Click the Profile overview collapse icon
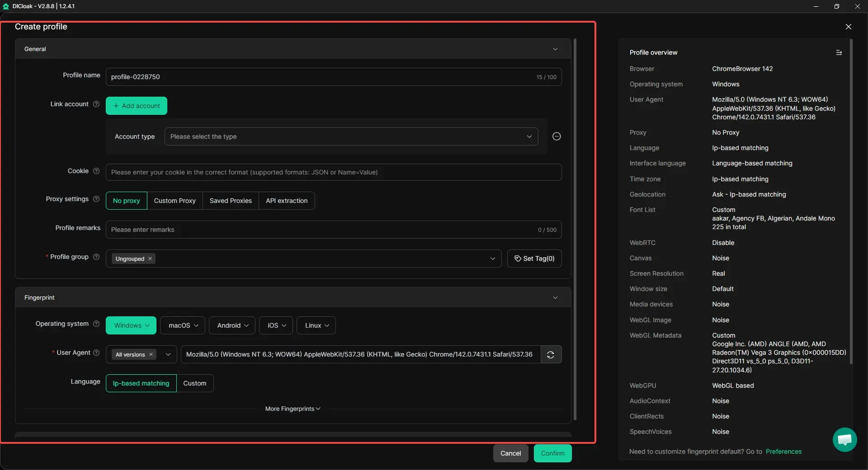Image resolution: width=868 pixels, height=470 pixels. tap(839, 53)
